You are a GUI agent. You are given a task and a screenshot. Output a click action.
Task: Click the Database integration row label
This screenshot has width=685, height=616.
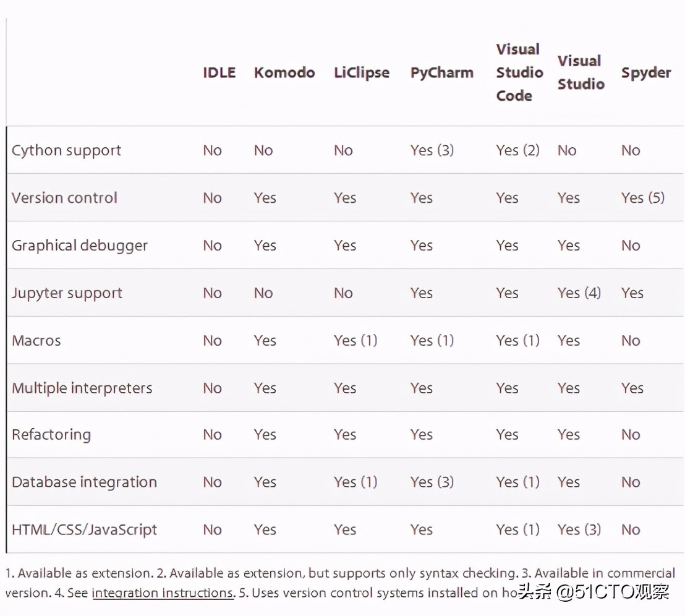point(84,482)
